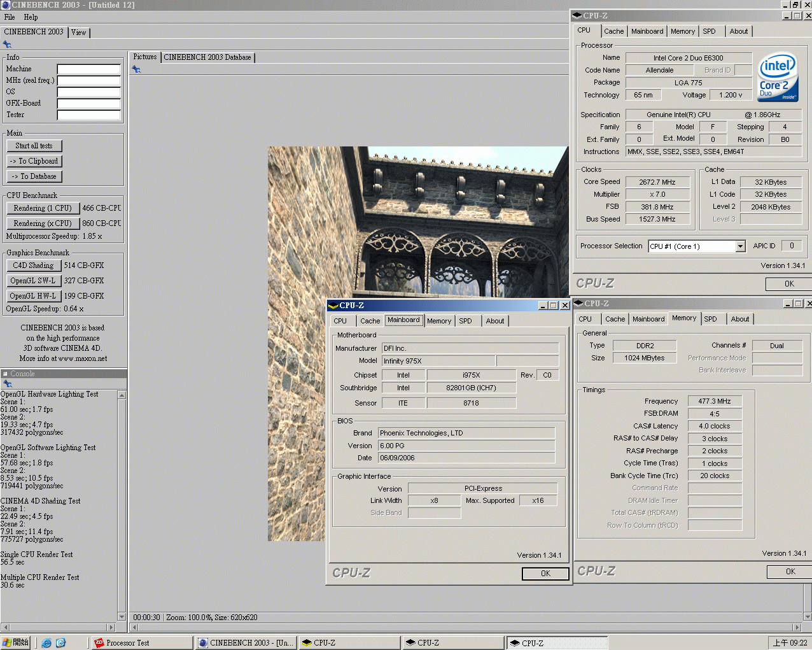Open Memory tab in top CPU-Z window
The width and height of the screenshot is (812, 650).
pos(683,31)
